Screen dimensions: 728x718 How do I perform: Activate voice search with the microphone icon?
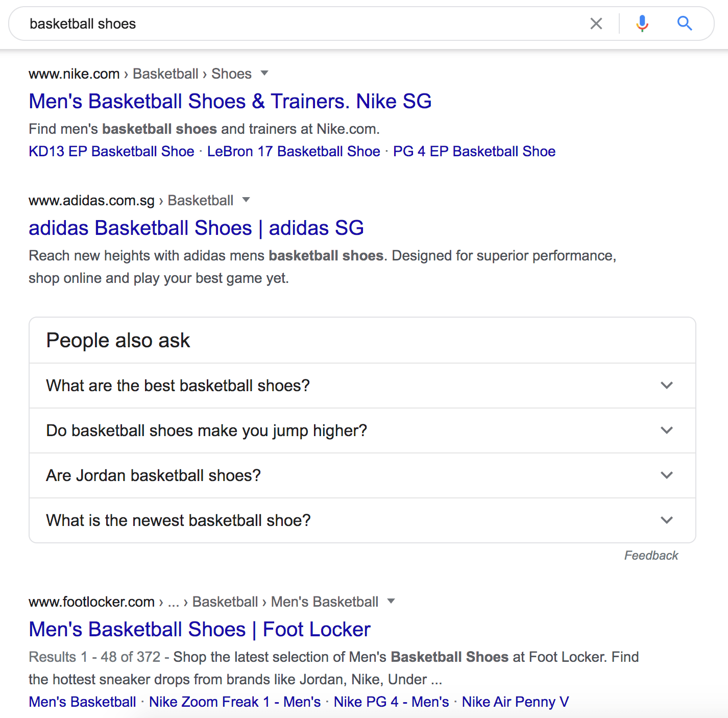click(642, 23)
